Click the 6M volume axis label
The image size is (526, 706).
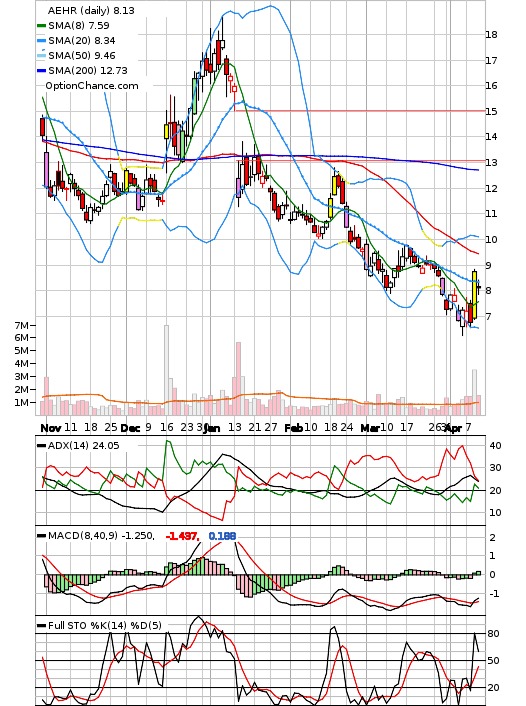tap(22, 338)
